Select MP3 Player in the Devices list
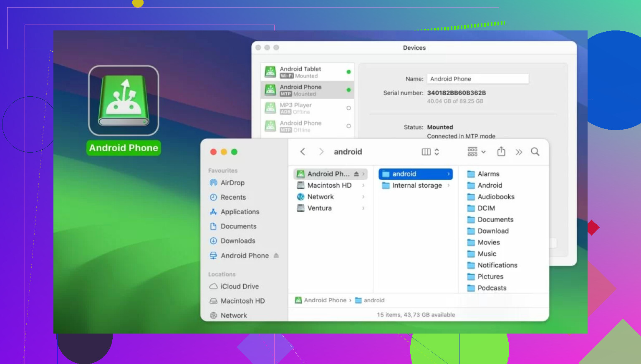This screenshot has height=364, width=641. point(307,108)
